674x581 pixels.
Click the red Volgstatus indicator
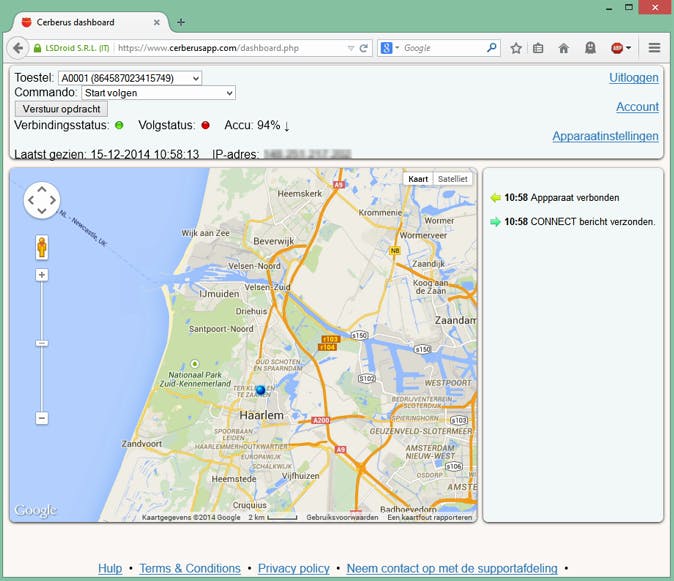point(205,125)
